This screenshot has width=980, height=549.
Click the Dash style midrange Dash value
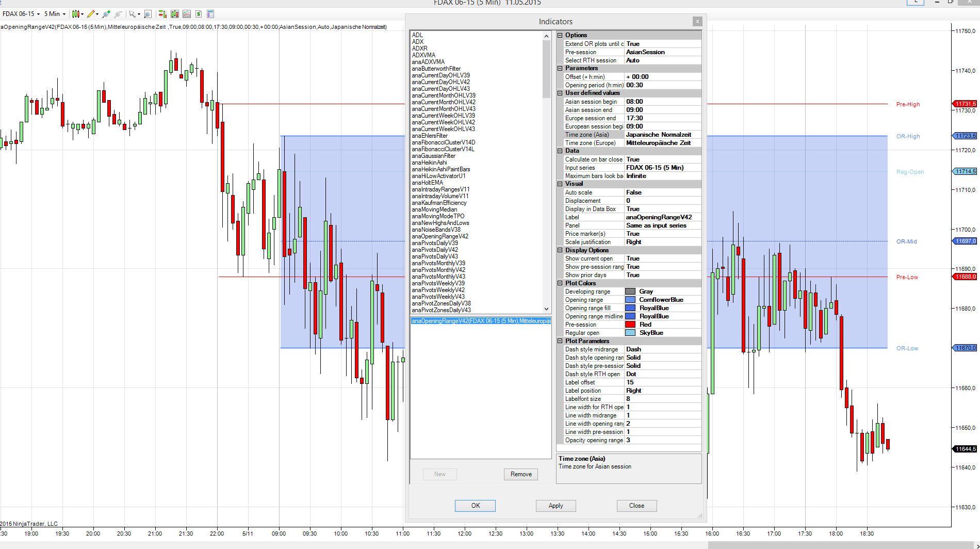663,349
